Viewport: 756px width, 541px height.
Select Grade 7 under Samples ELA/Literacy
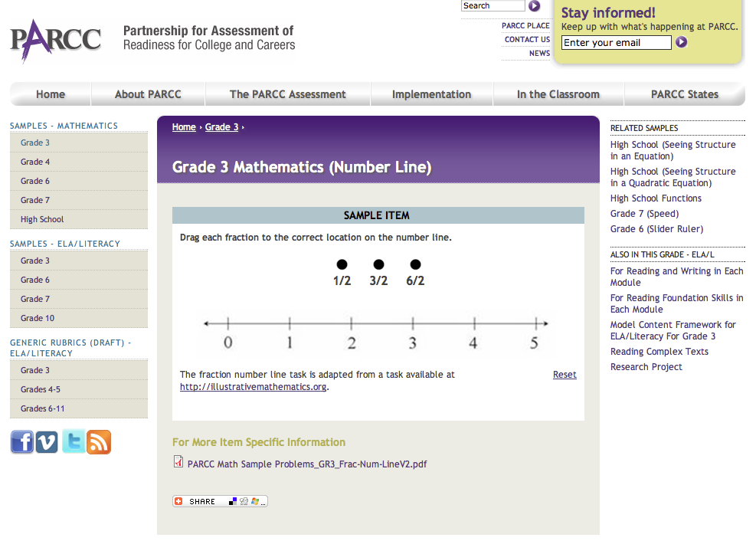click(x=79, y=299)
